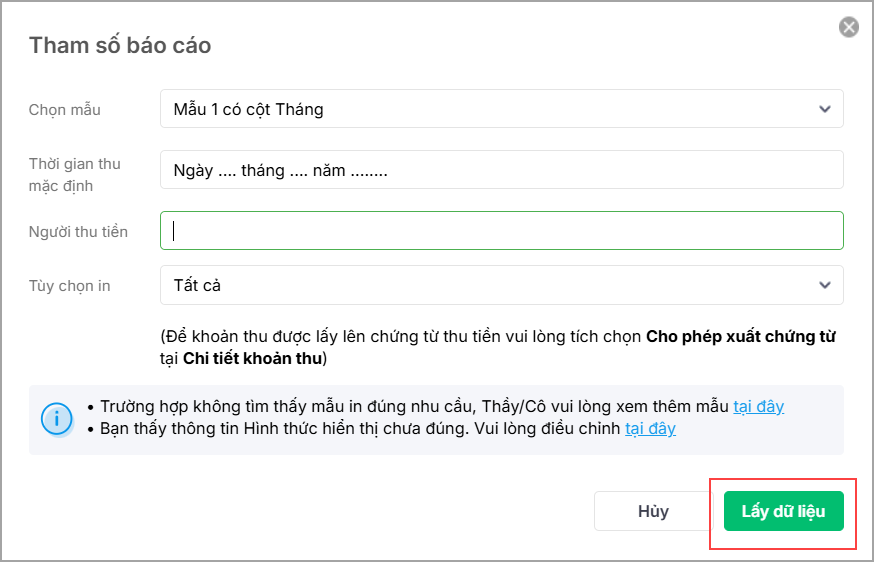Close the Tham số báo cáo dialog
Viewport: 874px width, 562px height.
(849, 28)
